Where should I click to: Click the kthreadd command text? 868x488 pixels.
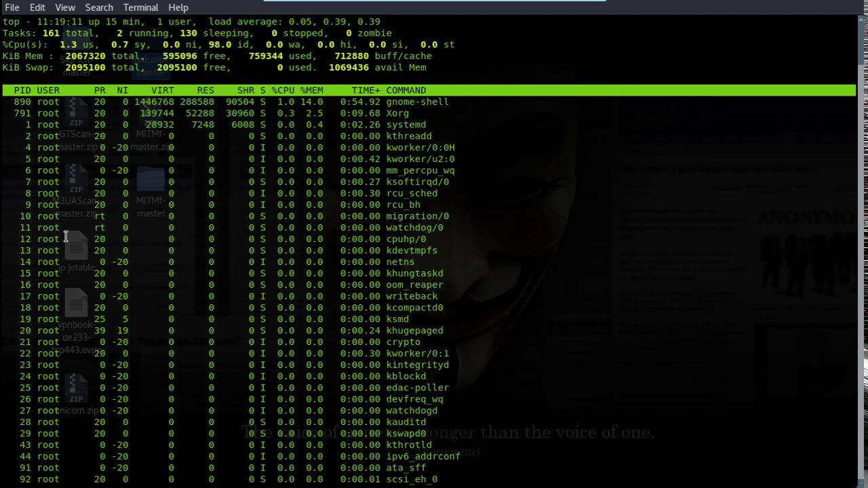[x=409, y=136]
